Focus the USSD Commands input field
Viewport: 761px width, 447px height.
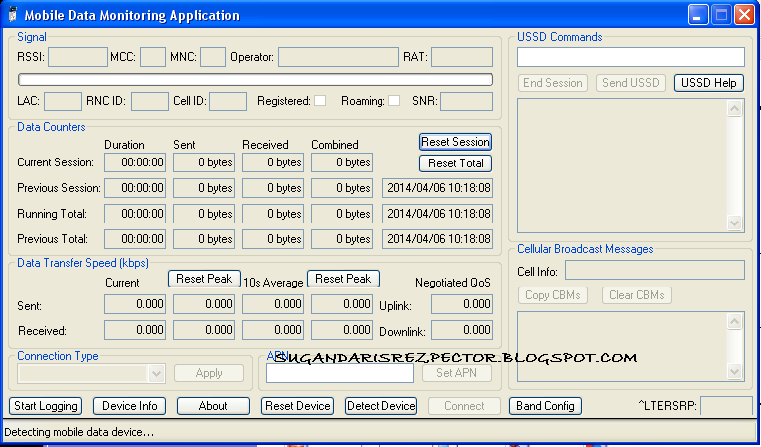point(630,57)
